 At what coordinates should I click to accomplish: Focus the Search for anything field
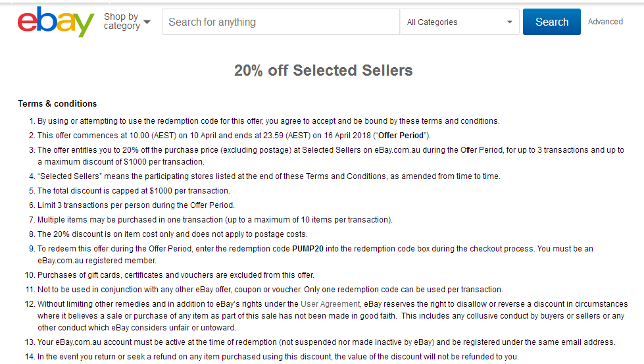pos(280,22)
